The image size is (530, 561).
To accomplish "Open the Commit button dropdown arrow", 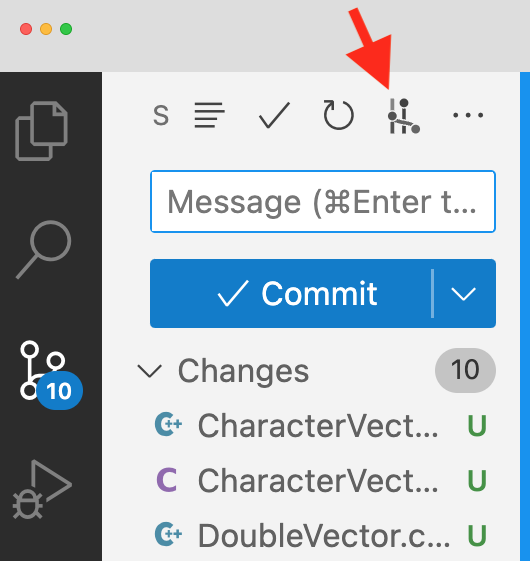I will pyautogui.click(x=464, y=294).
